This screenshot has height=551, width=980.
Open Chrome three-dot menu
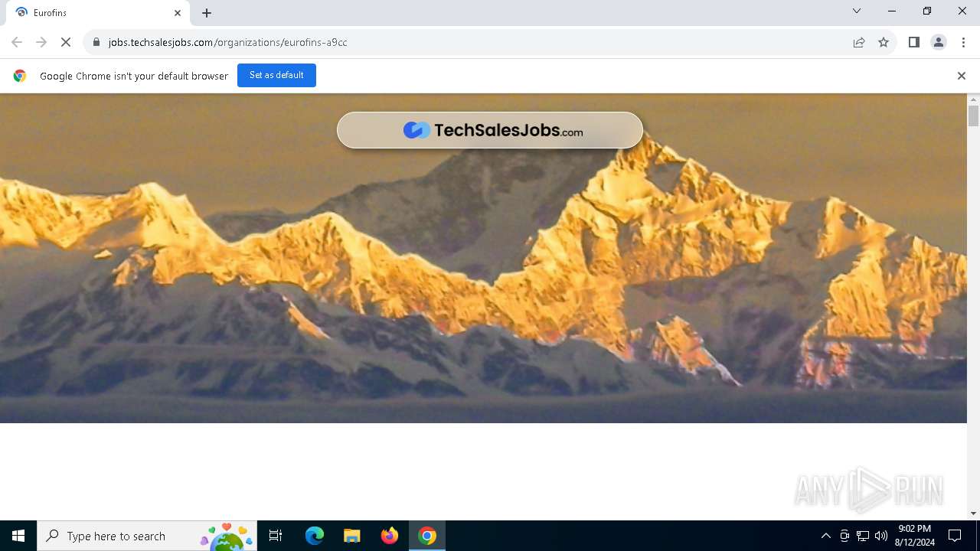coord(963,42)
